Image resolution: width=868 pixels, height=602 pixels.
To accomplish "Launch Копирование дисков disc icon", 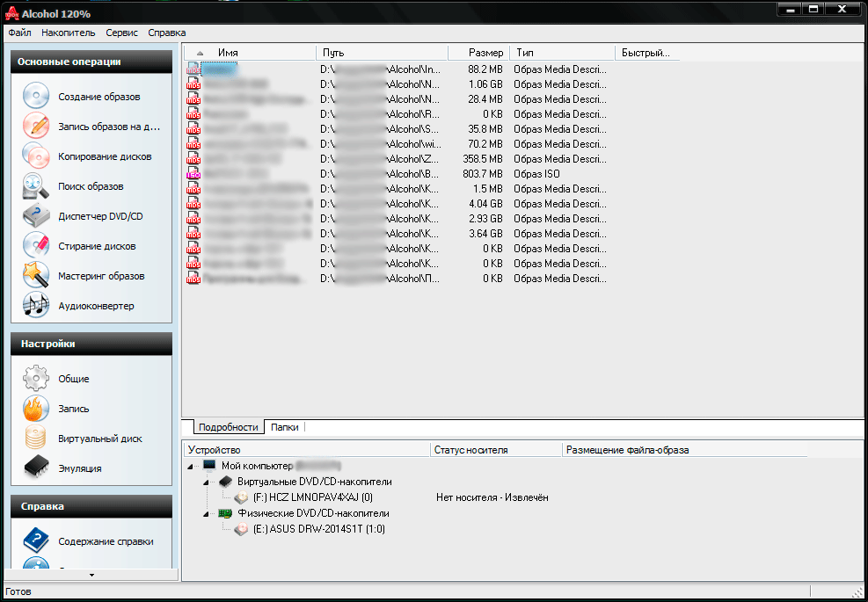I will click(36, 156).
